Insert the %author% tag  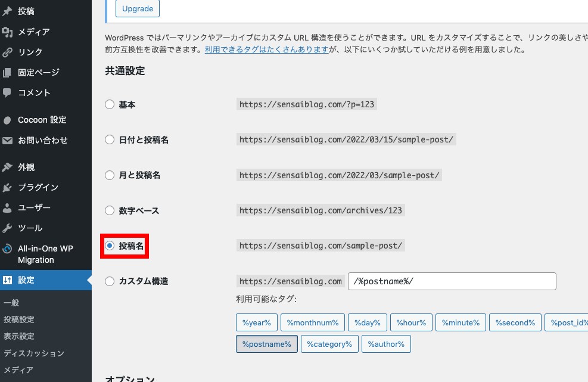point(386,344)
